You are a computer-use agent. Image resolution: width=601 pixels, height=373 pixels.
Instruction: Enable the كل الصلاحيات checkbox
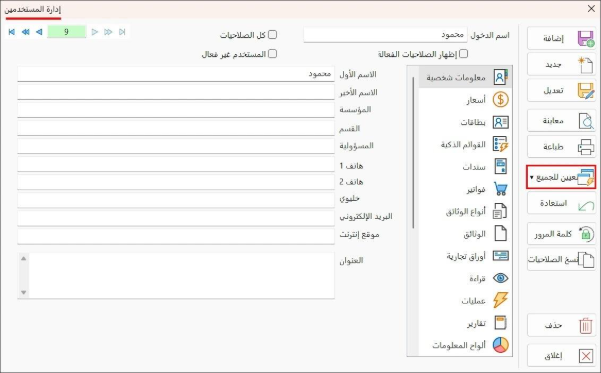pyautogui.click(x=272, y=35)
